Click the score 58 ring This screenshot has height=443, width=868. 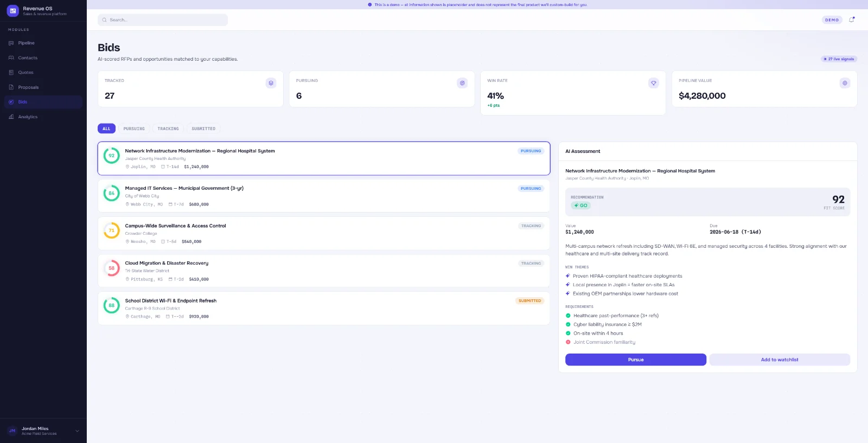112,268
